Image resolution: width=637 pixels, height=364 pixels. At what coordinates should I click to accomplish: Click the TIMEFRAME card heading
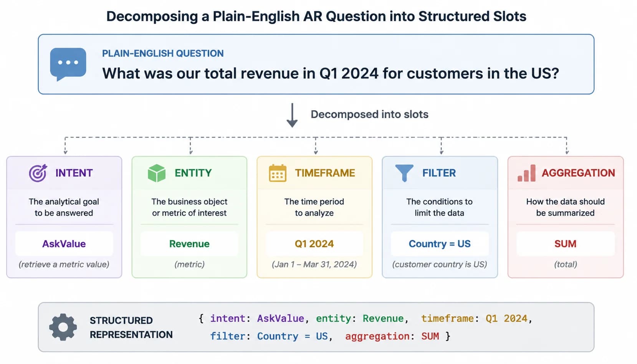(325, 173)
